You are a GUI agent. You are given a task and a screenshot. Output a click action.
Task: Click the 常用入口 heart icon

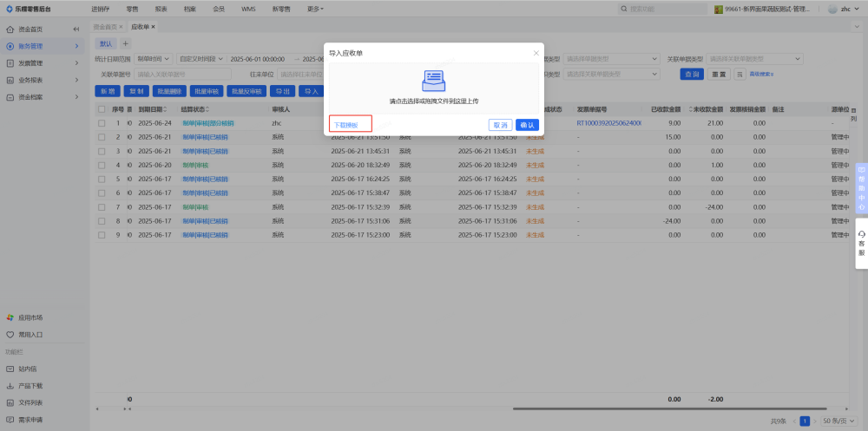pos(10,334)
